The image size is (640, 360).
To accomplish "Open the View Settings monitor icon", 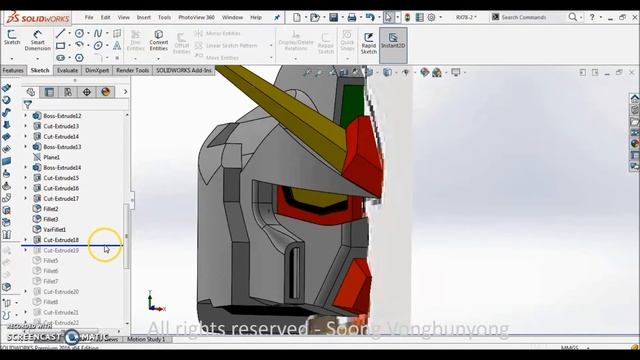I will tap(456, 73).
